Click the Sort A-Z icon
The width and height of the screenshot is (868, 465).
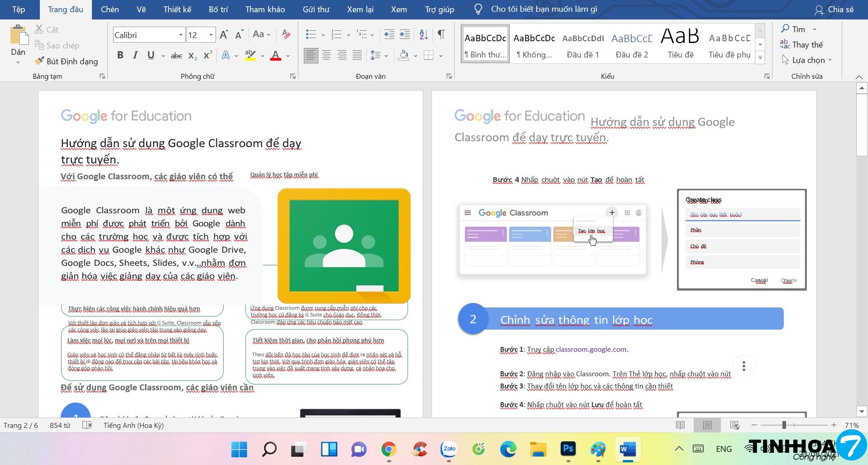point(424,34)
